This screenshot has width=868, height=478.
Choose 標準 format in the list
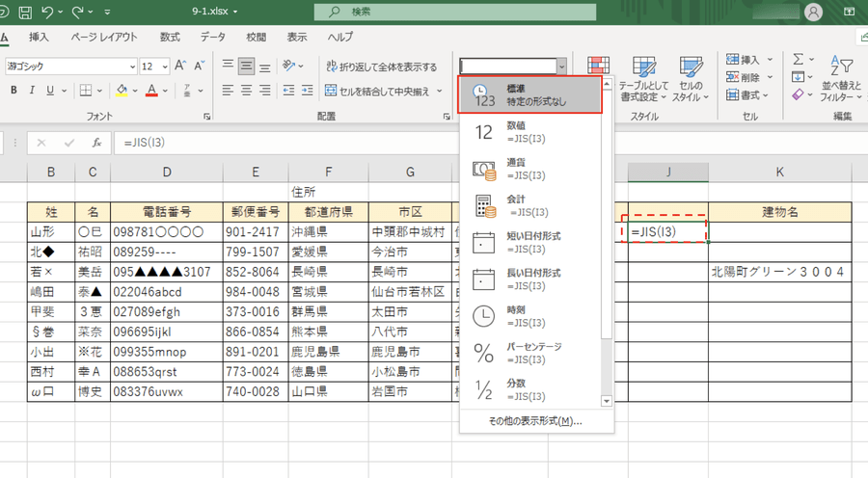[x=529, y=95]
